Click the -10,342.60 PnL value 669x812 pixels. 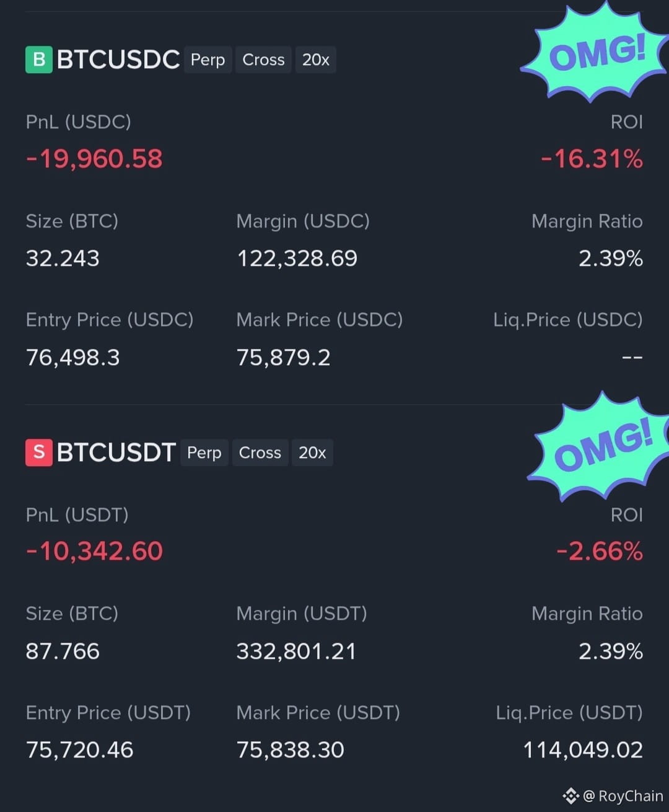(94, 551)
